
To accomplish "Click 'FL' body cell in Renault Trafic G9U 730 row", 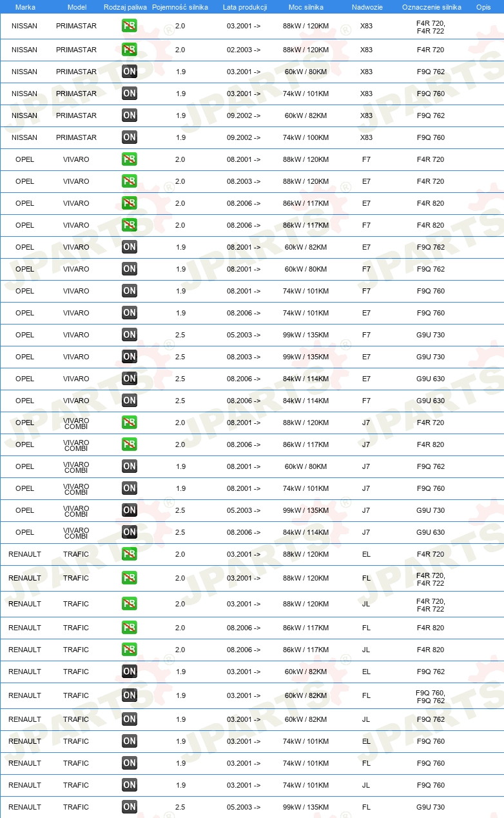I will pyautogui.click(x=366, y=807).
